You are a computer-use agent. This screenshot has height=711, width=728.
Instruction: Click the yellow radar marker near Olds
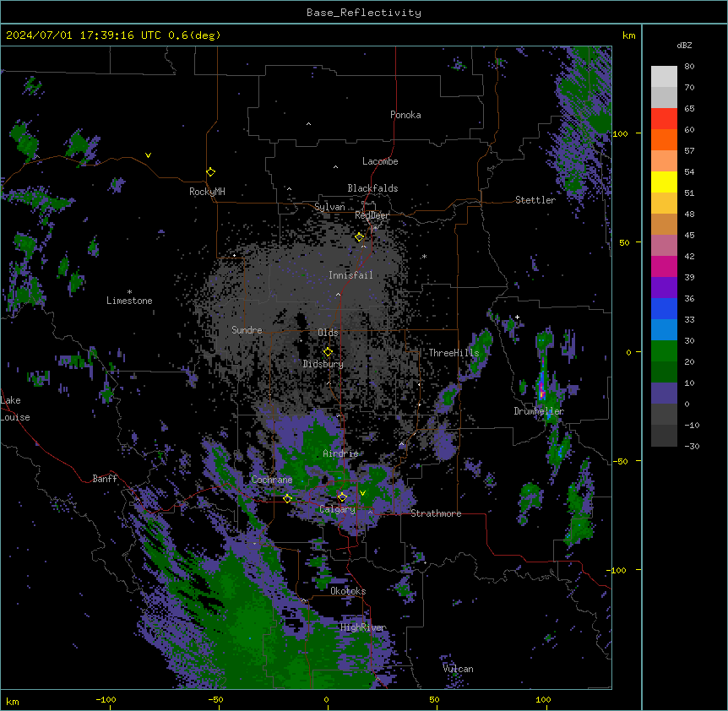pos(328,351)
